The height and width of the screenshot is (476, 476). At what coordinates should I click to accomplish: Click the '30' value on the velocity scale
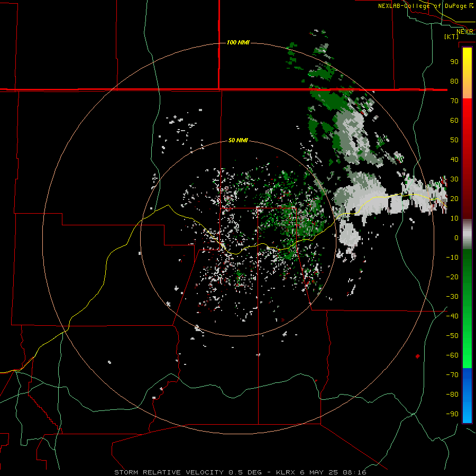point(454,179)
